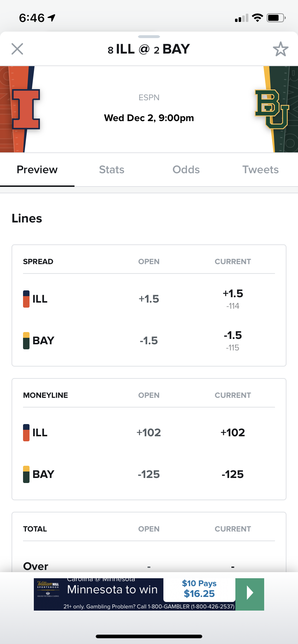Tap the William Hill sportsbook logo
This screenshot has height=644, width=298.
48,589
